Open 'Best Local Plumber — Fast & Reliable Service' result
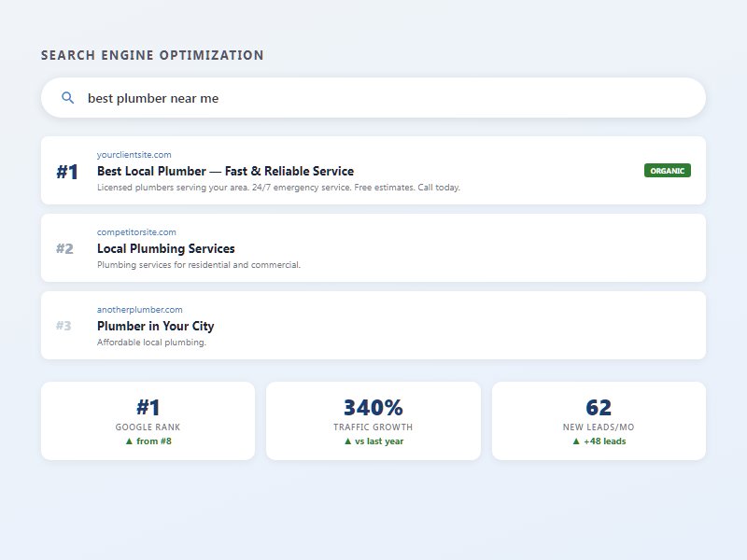 click(225, 172)
